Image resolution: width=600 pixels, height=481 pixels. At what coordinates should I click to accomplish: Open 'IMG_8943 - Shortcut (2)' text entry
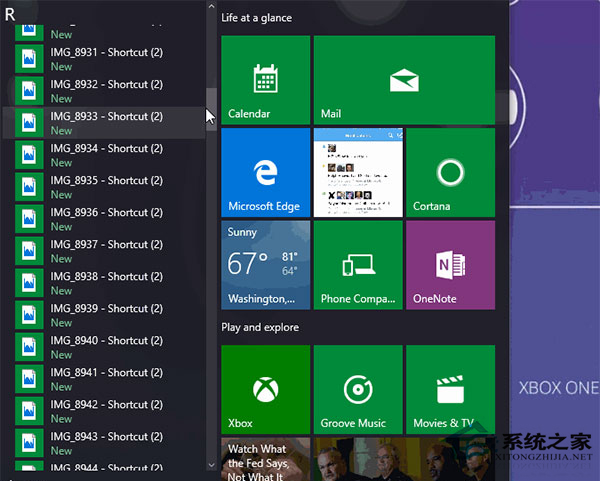107,437
